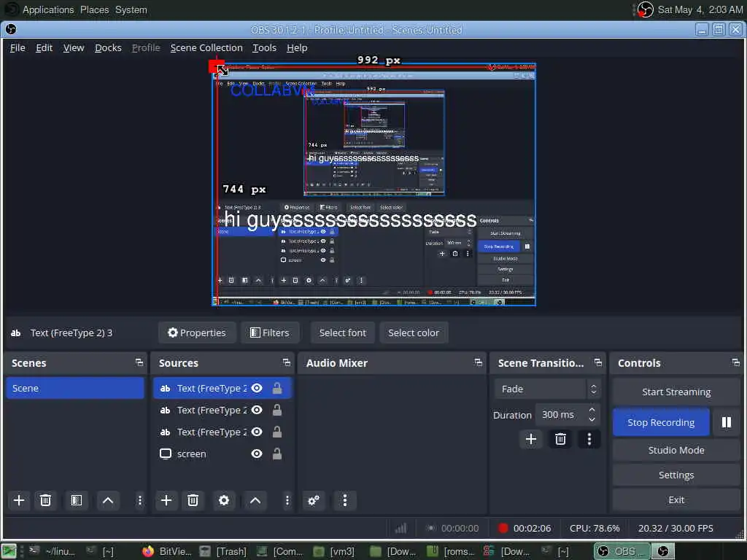Open Audio Mixer three-dot menu
The image size is (747, 560).
(x=345, y=500)
